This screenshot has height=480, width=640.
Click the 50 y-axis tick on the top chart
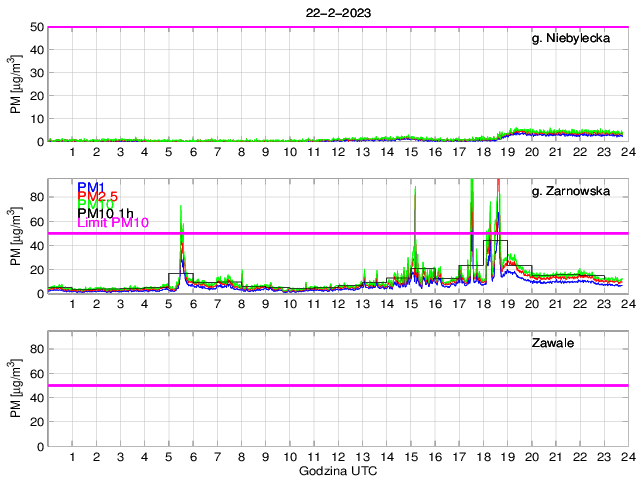tap(37, 27)
